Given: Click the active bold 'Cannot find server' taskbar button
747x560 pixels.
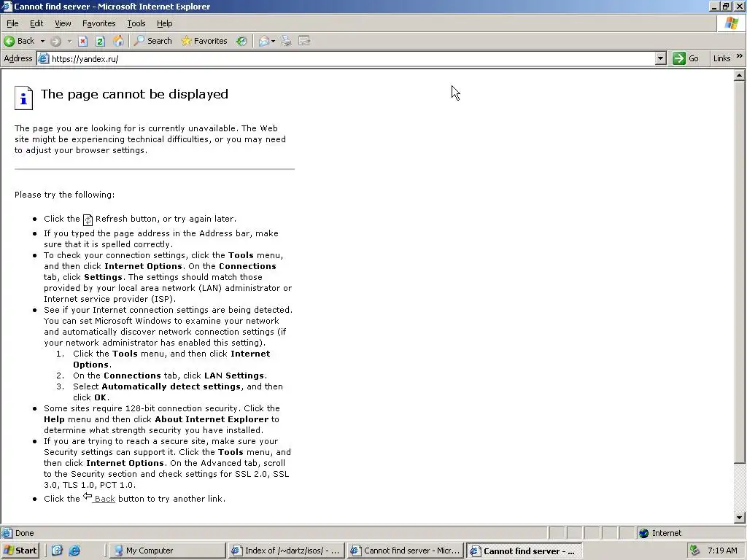Looking at the screenshot, I should 524,551.
